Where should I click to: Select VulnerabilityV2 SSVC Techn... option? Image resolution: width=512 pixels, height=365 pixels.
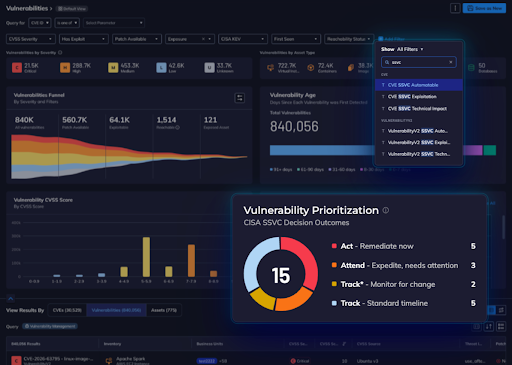[419, 154]
